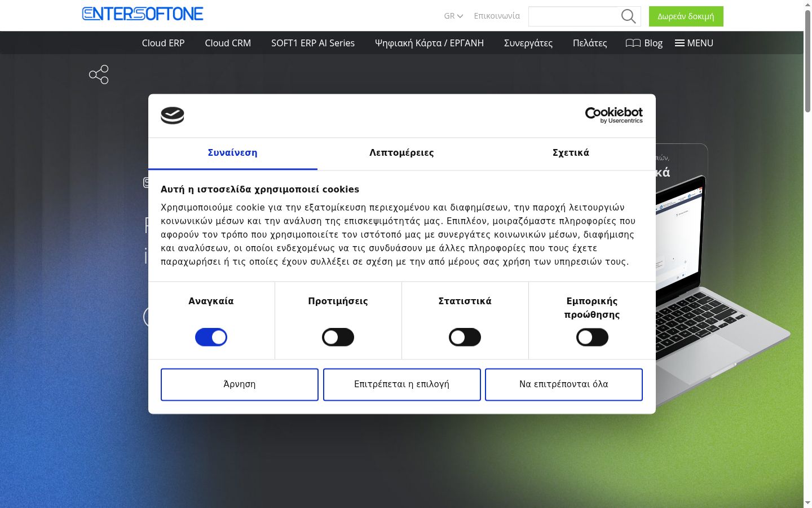Switch to the Σχετικά tab
This screenshot has width=812, height=508.
click(x=571, y=153)
